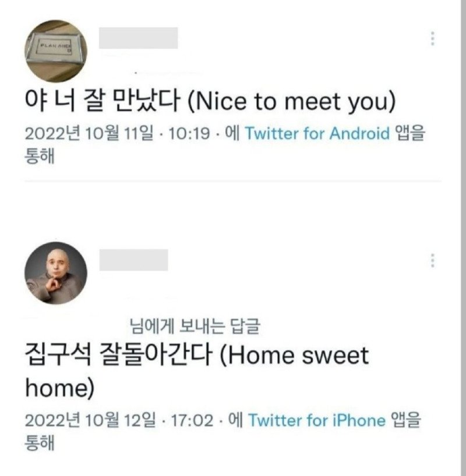
Task: Open three-dot menu on the reply tweet
Action: [x=433, y=261]
